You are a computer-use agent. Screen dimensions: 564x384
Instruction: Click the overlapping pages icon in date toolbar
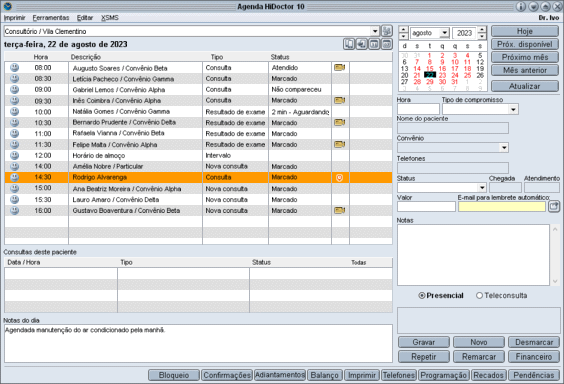pos(349,44)
